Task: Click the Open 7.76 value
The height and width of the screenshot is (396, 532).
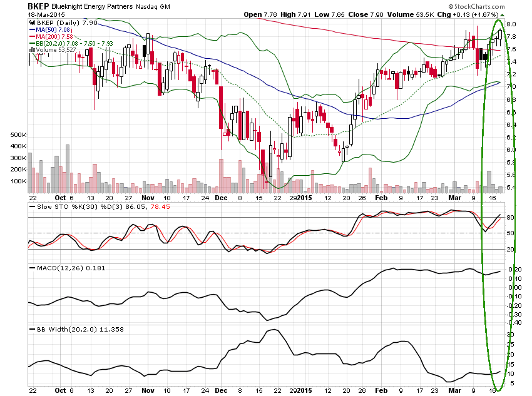Action: [260, 14]
